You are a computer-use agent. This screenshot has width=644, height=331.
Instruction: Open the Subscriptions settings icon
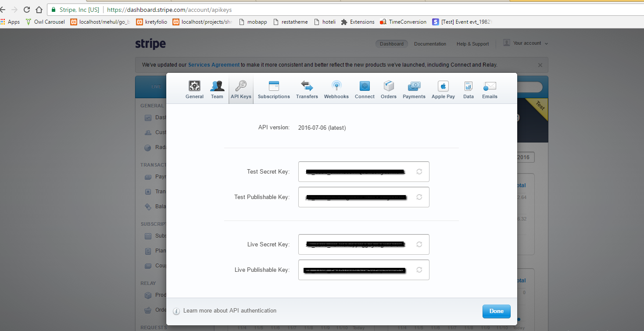[x=274, y=86]
